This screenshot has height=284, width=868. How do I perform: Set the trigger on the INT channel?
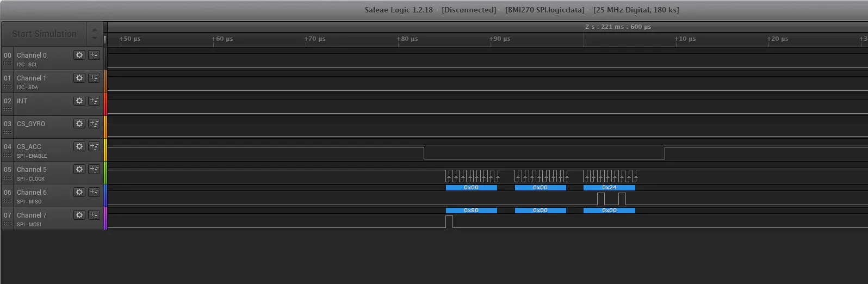tap(94, 101)
